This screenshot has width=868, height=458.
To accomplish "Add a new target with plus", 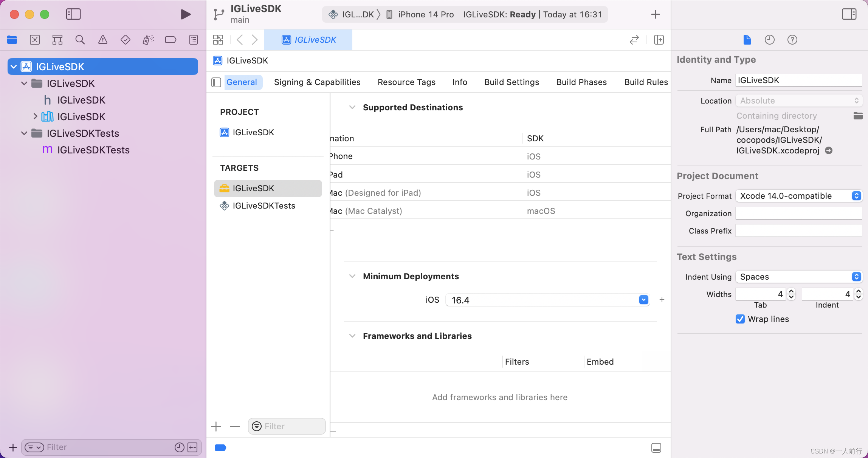I will pyautogui.click(x=216, y=427).
